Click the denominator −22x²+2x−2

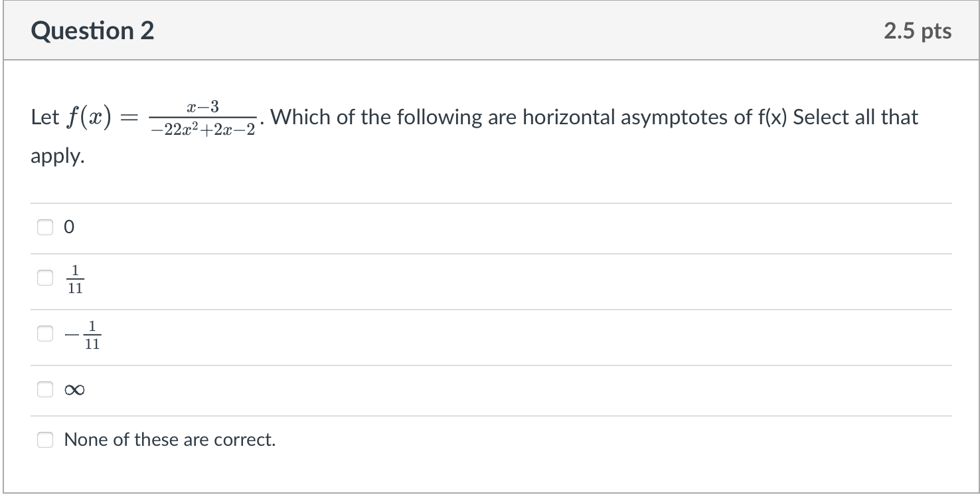(x=203, y=129)
